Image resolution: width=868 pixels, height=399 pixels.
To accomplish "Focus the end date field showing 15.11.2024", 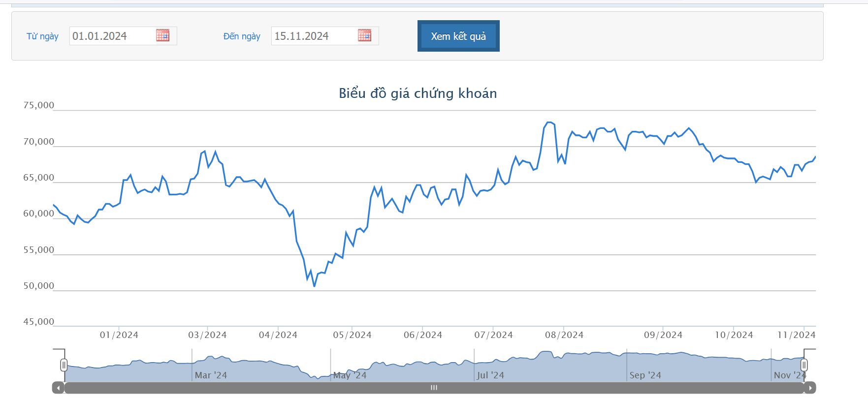I will (314, 36).
